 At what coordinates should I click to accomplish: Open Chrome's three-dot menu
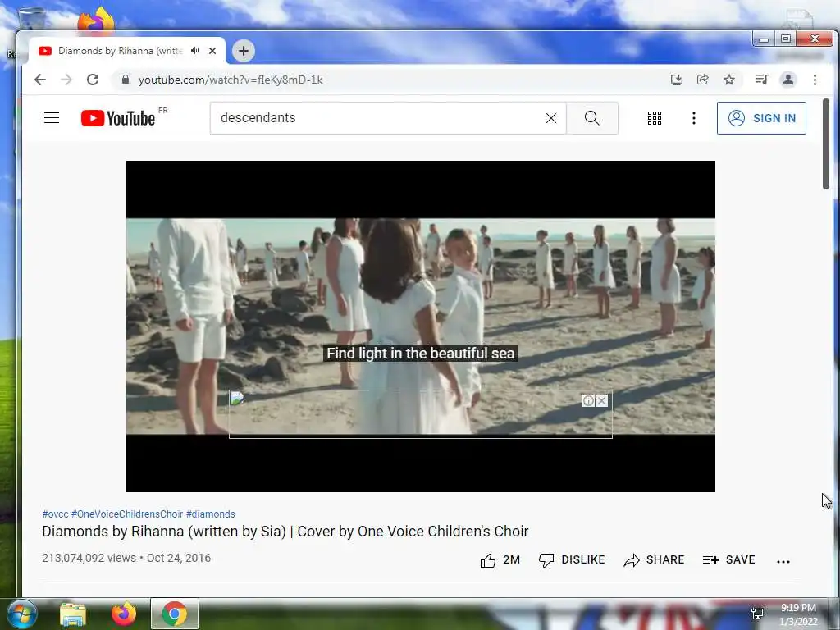[815, 80]
